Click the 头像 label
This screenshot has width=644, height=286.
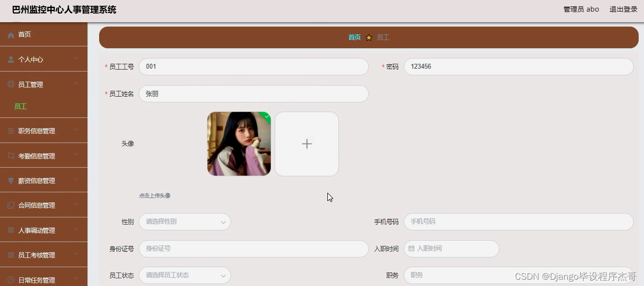click(128, 143)
